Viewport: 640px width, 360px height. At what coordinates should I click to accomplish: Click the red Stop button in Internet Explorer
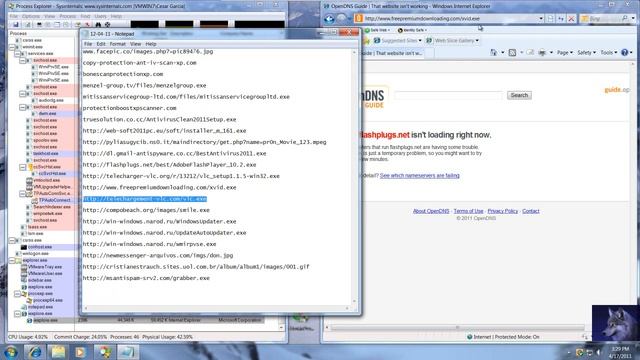coord(571,18)
